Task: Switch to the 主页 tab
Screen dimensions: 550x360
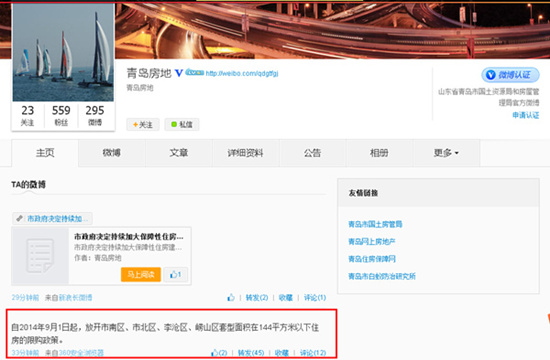Action: pos(45,153)
